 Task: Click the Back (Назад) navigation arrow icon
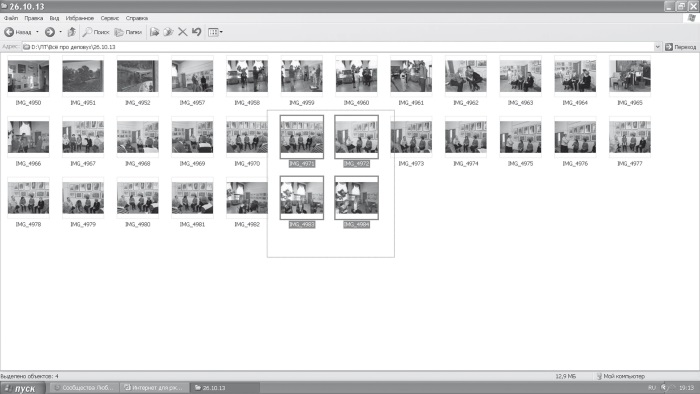(9, 32)
